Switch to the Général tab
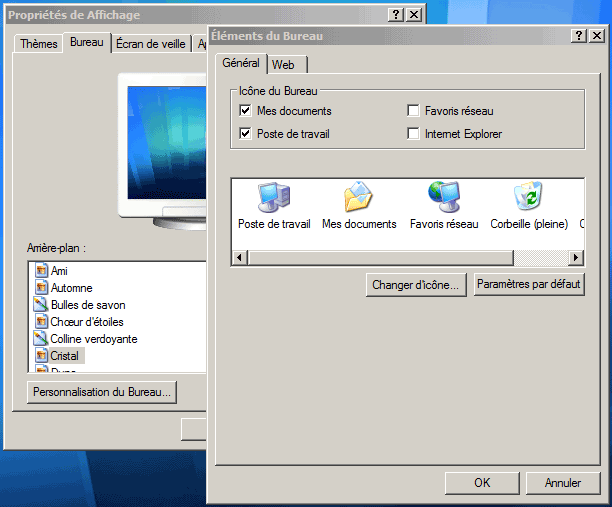612x507 pixels. (241, 63)
